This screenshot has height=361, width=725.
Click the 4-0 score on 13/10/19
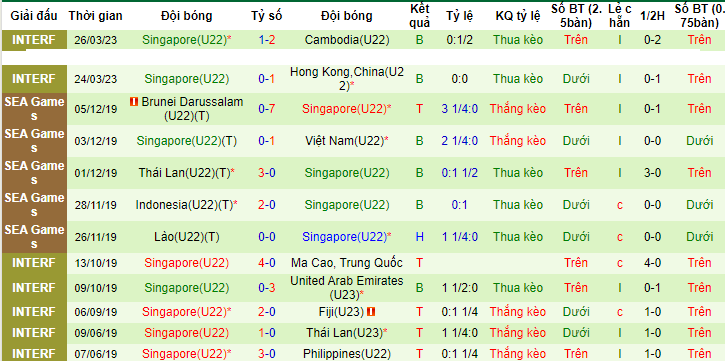coord(267,263)
